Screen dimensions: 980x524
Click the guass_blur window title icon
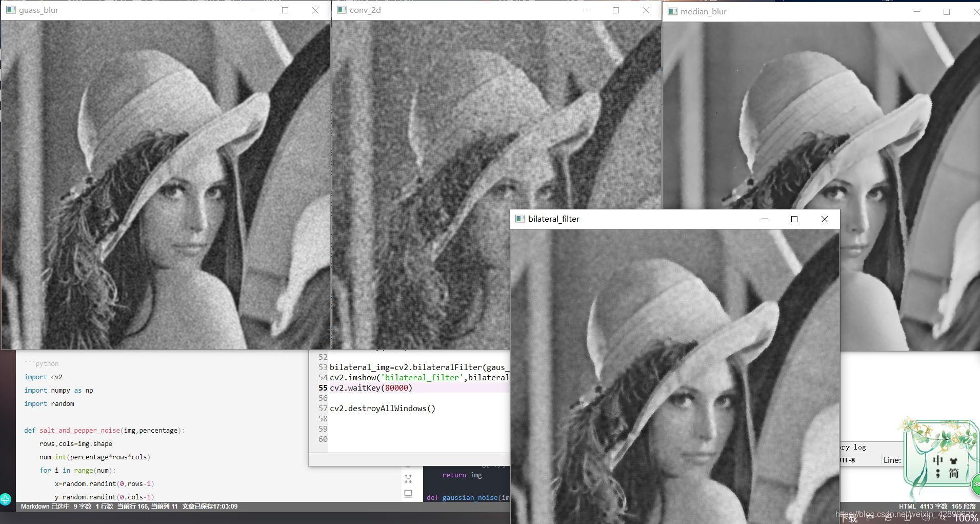pyautogui.click(x=11, y=10)
